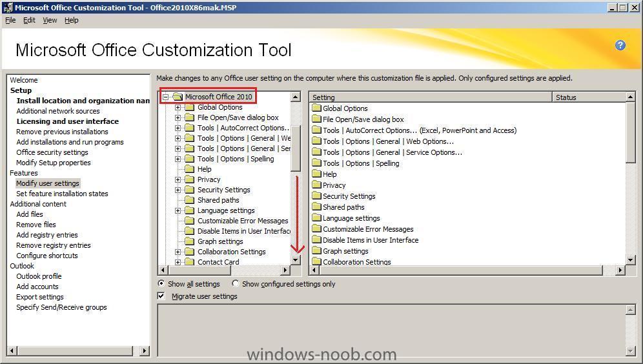Open Install location and organization name
Screen dimensions: 643x364
pos(83,101)
